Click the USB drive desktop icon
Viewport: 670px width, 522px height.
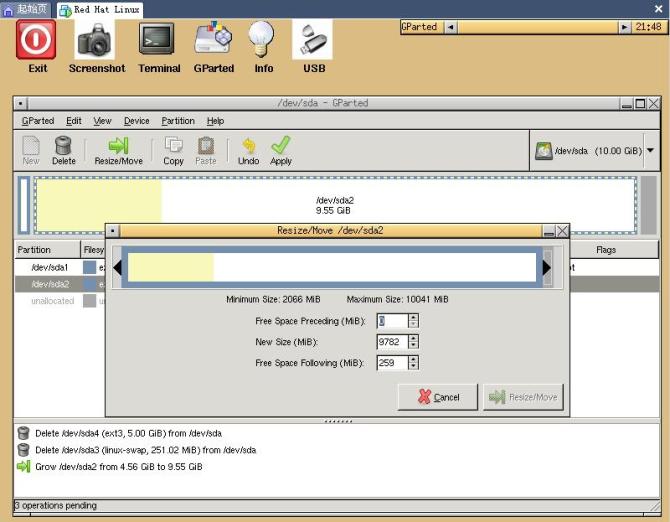pyautogui.click(x=312, y=39)
